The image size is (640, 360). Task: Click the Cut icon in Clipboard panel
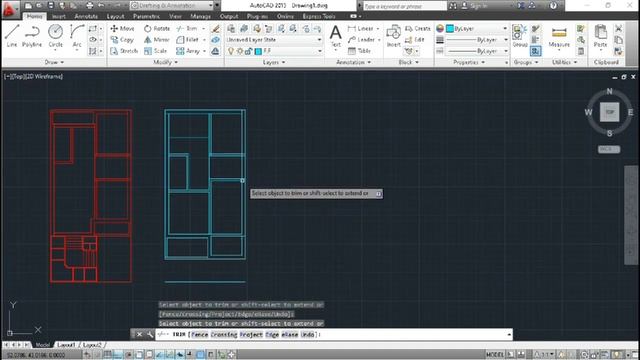coord(618,29)
